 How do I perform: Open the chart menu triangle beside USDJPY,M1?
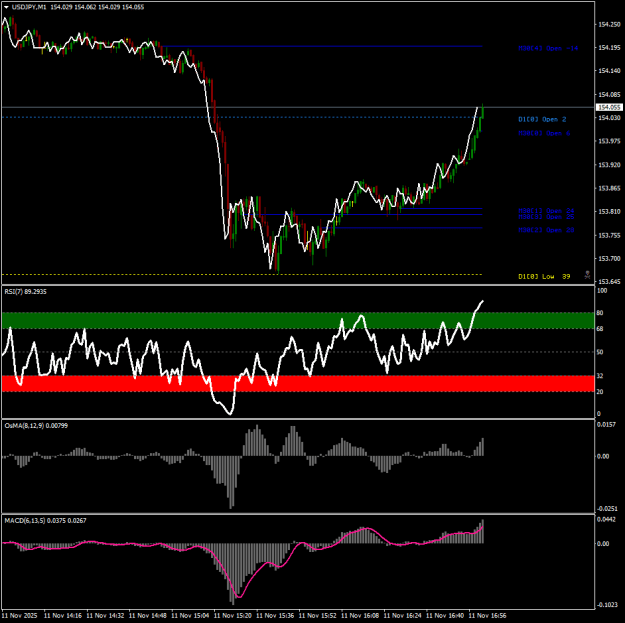tap(6, 7)
